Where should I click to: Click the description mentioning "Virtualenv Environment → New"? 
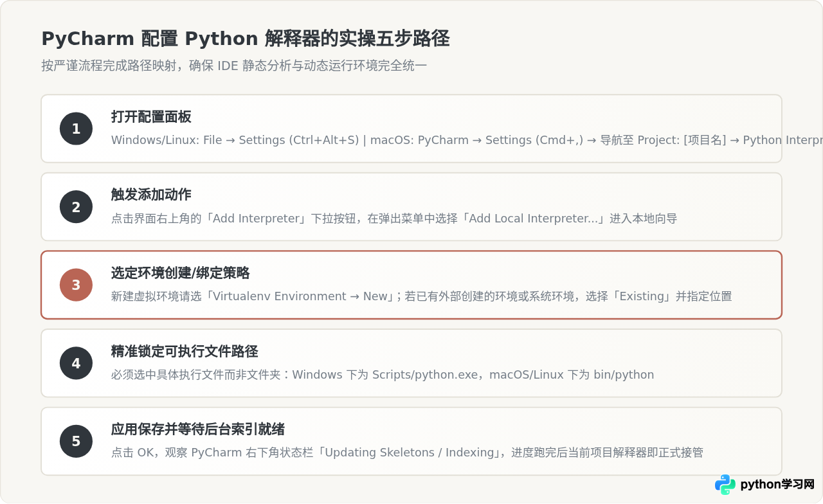[x=421, y=296]
